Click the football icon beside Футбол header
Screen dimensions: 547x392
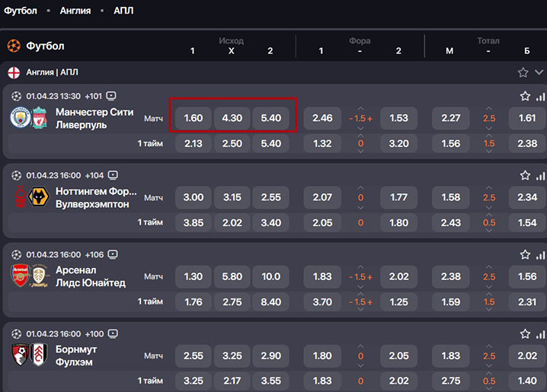click(13, 46)
